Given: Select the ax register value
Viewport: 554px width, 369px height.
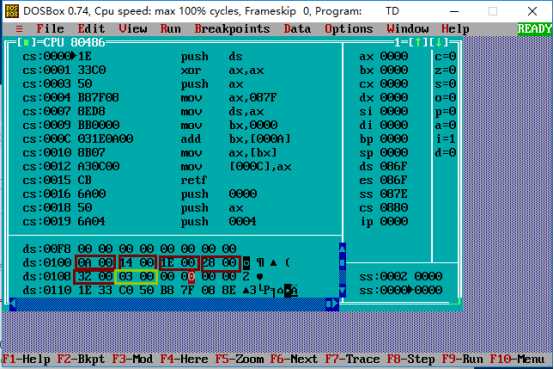Looking at the screenshot, I should coord(394,57).
